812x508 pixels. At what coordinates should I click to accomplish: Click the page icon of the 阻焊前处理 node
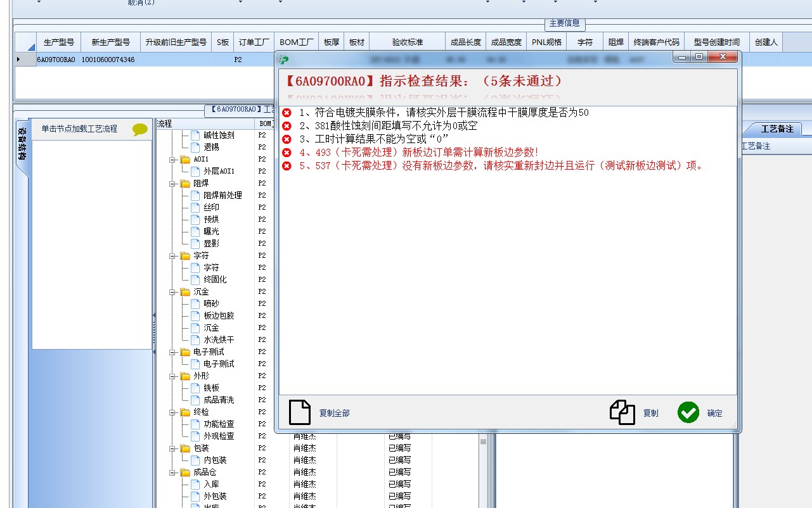(x=195, y=195)
